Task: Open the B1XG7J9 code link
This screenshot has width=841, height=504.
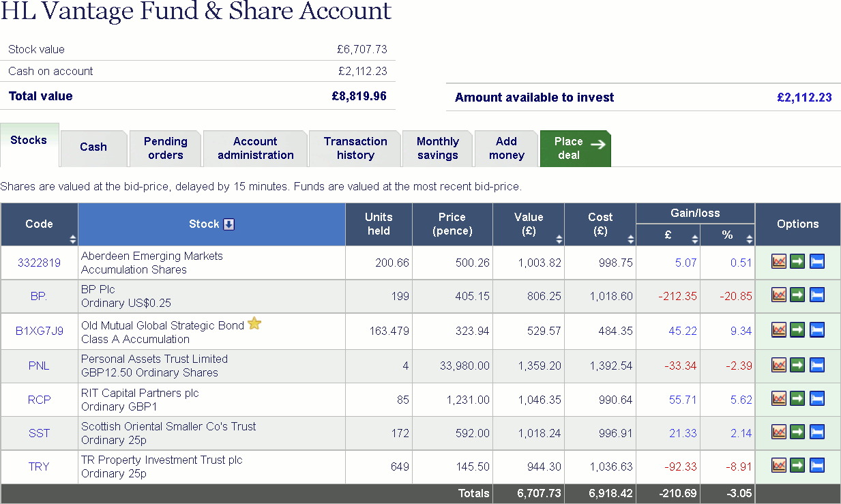Action: coord(40,331)
